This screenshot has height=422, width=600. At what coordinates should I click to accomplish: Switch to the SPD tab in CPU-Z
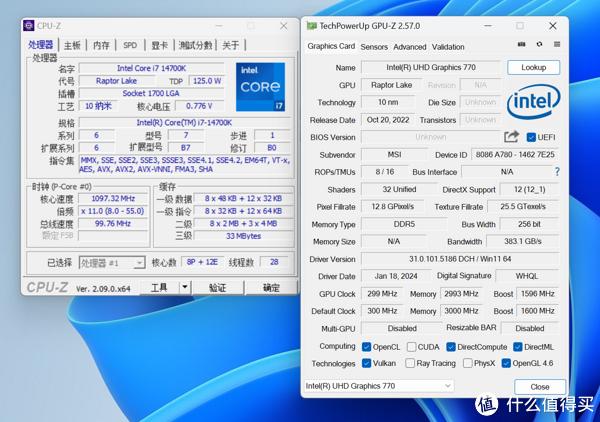click(130, 45)
